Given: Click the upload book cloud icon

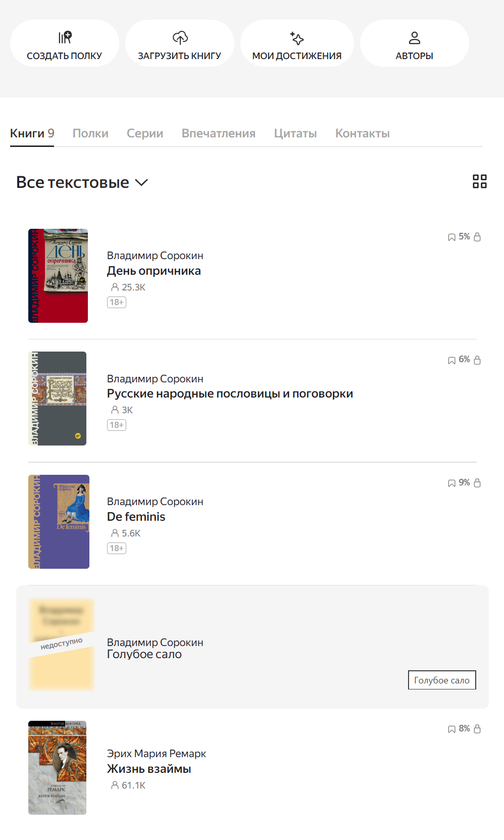Looking at the screenshot, I should [180, 37].
